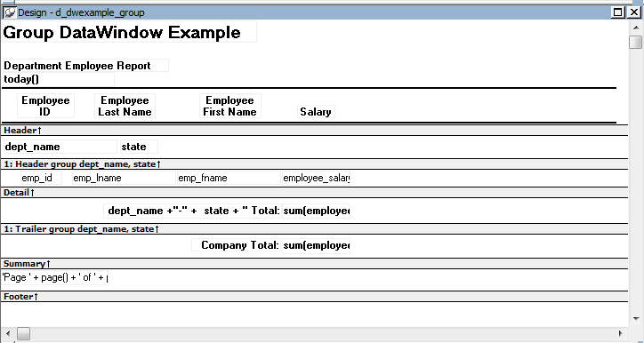This screenshot has width=644, height=343.
Task: Click the '1: Header group dept_name, state' band
Action: coord(315,164)
